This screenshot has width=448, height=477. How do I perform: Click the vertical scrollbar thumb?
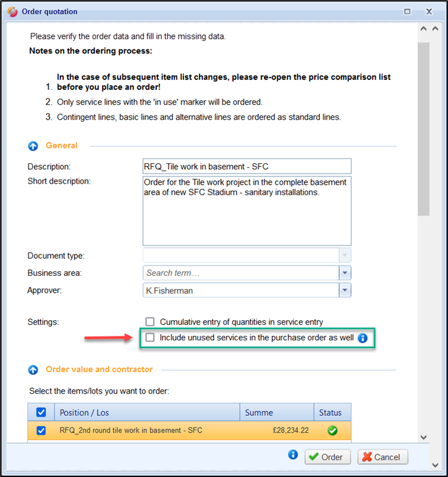[423, 130]
